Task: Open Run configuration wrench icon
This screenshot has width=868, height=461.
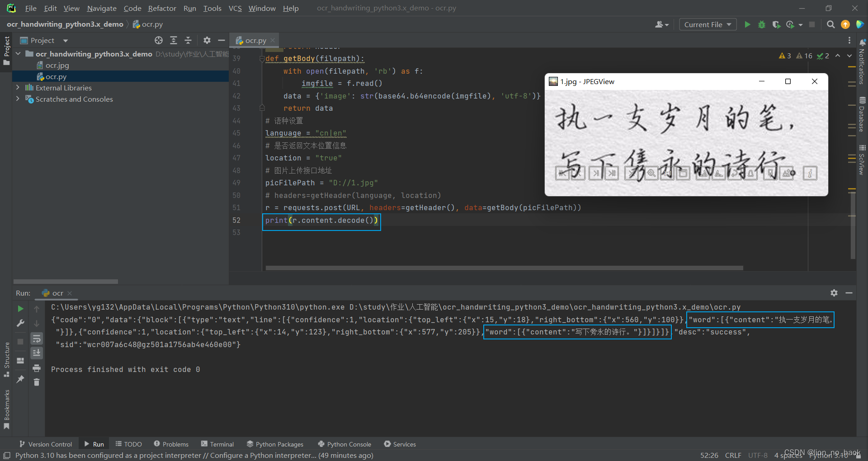Action: click(x=20, y=323)
